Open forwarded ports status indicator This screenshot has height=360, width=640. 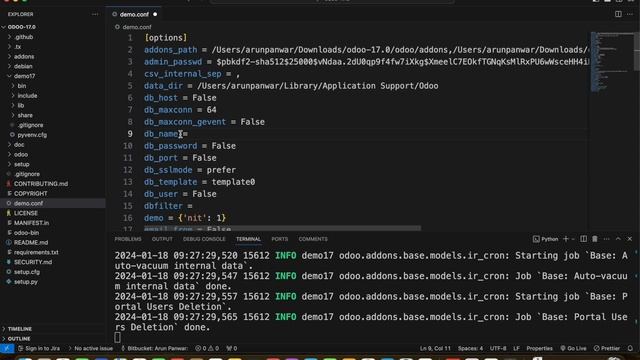point(232,349)
